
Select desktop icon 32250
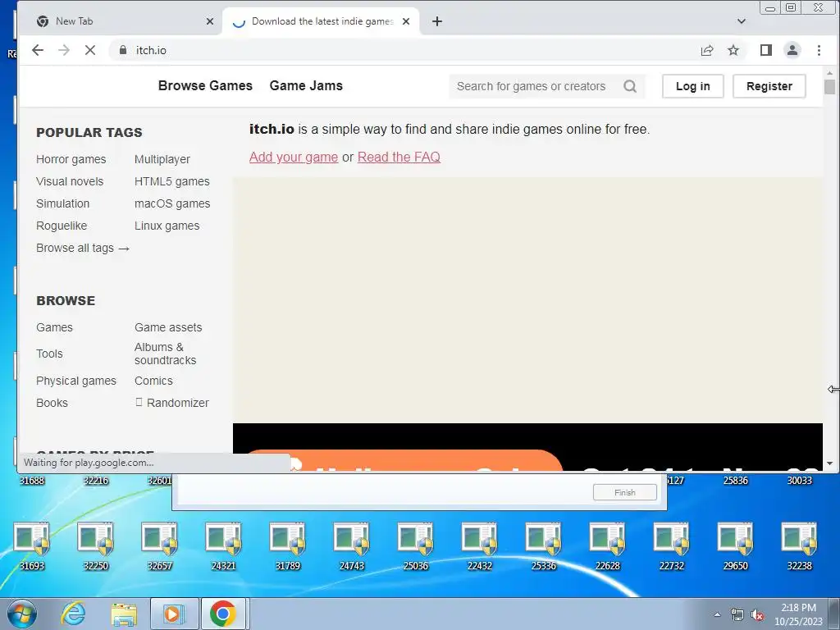[x=96, y=546]
